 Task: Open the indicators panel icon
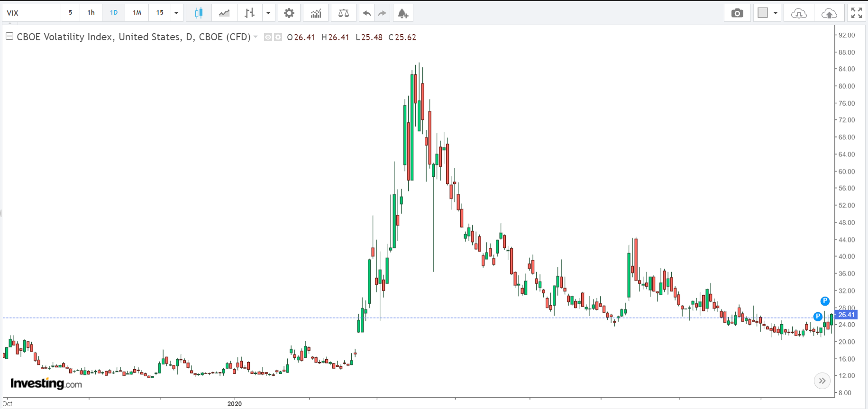click(x=316, y=13)
